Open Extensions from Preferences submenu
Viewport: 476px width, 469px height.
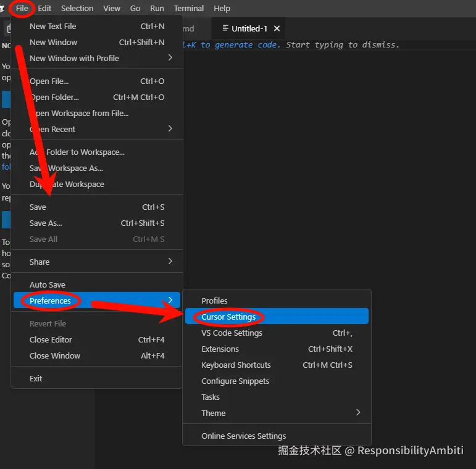tap(277, 349)
